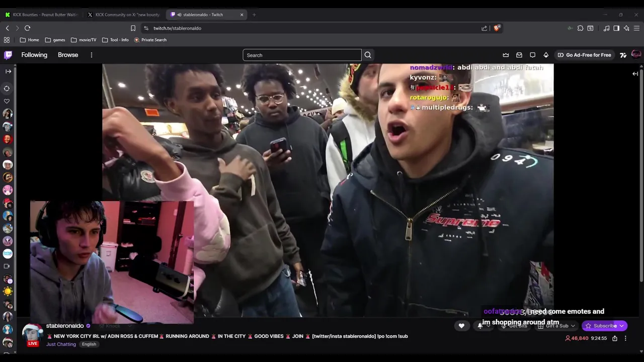The width and height of the screenshot is (644, 362).
Task: Follow with the heart button
Action: (461, 326)
